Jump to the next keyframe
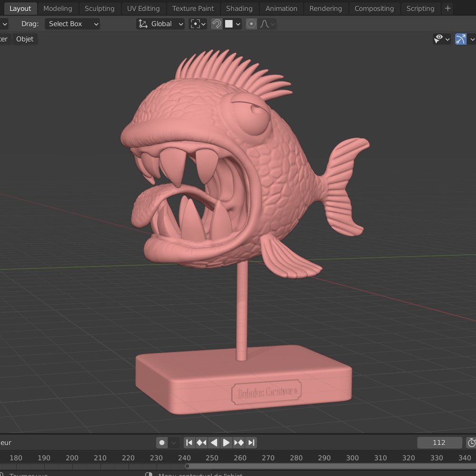Image resolution: width=476 pixels, height=476 pixels. click(239, 443)
